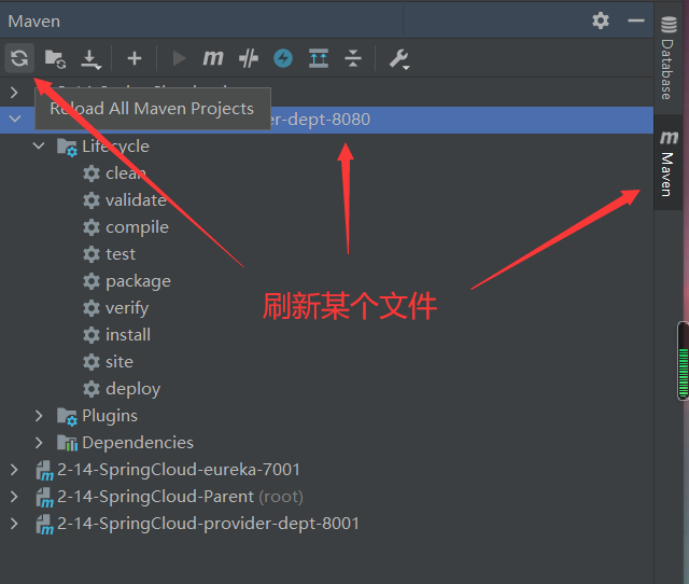689x584 pixels.
Task: Expand the 2-14-SpringCloud-provider-dept-8001 project
Action: 14,523
